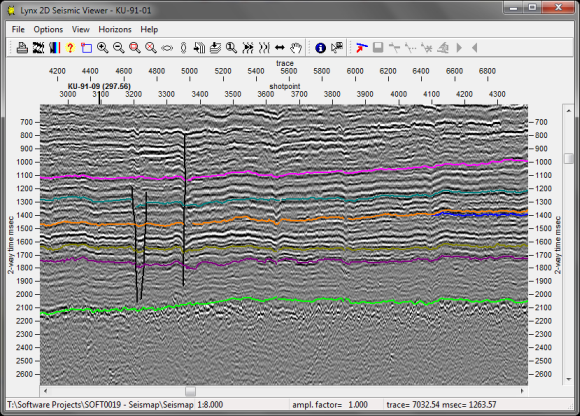Click the file path in status bar
Image resolution: width=580 pixels, height=416 pixels.
point(100,405)
